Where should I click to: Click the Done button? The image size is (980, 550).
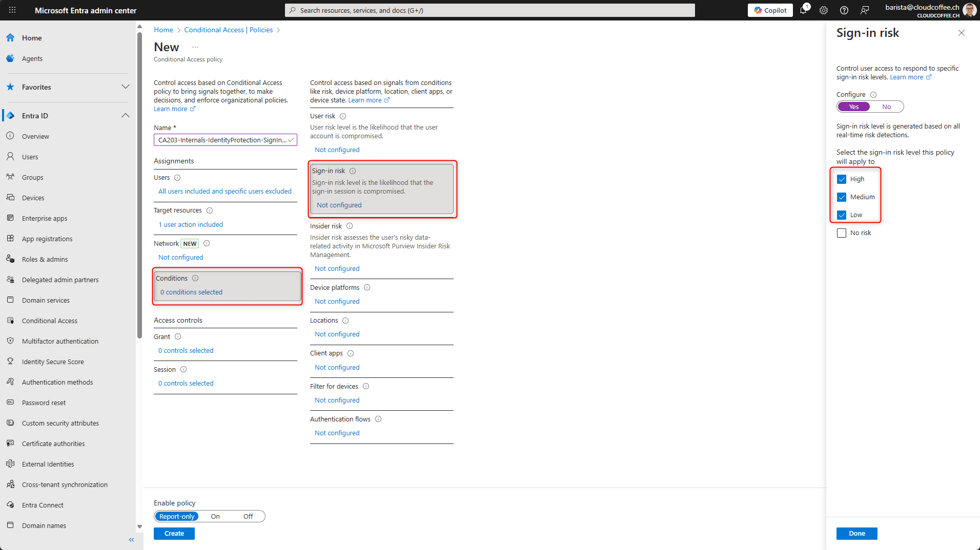856,533
